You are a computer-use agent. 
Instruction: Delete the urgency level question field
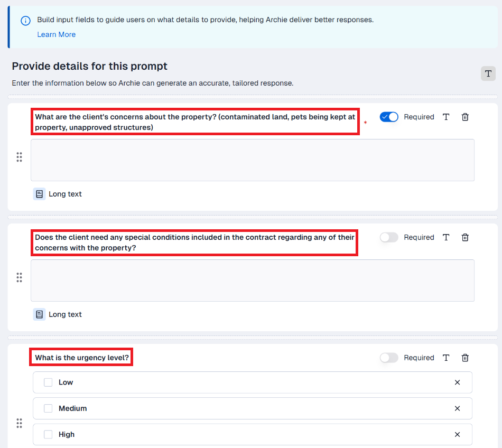(x=465, y=358)
